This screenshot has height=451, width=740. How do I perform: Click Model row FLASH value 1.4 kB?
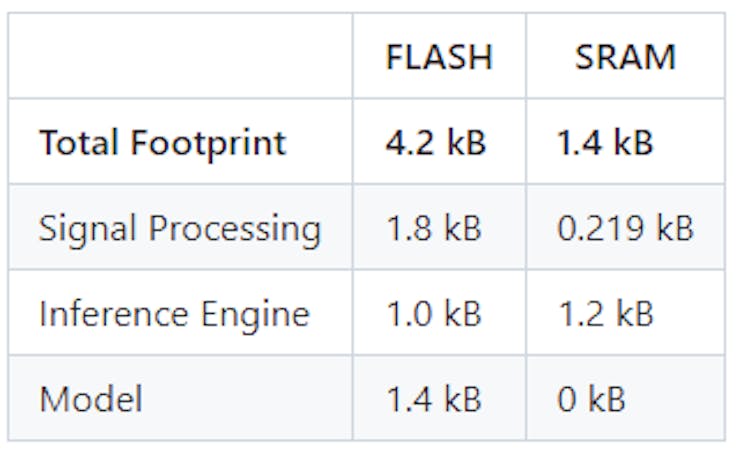click(x=434, y=399)
